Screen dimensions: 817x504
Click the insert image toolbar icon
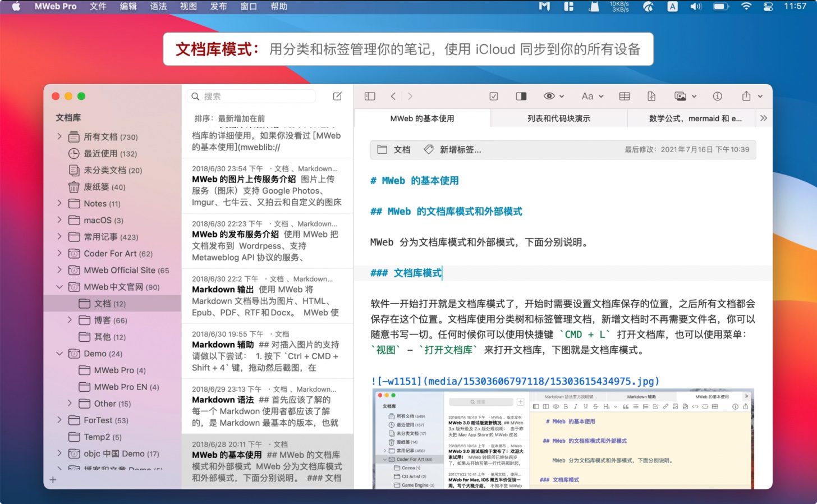(x=680, y=97)
